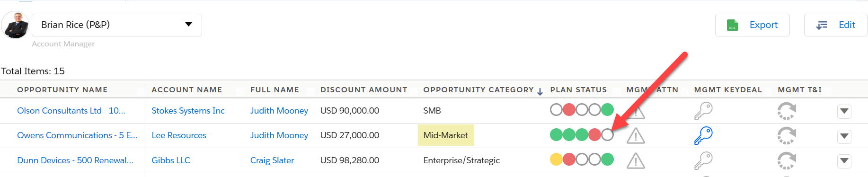
Task: Click the red plan status circle for Owens Communications
Action: tap(594, 135)
